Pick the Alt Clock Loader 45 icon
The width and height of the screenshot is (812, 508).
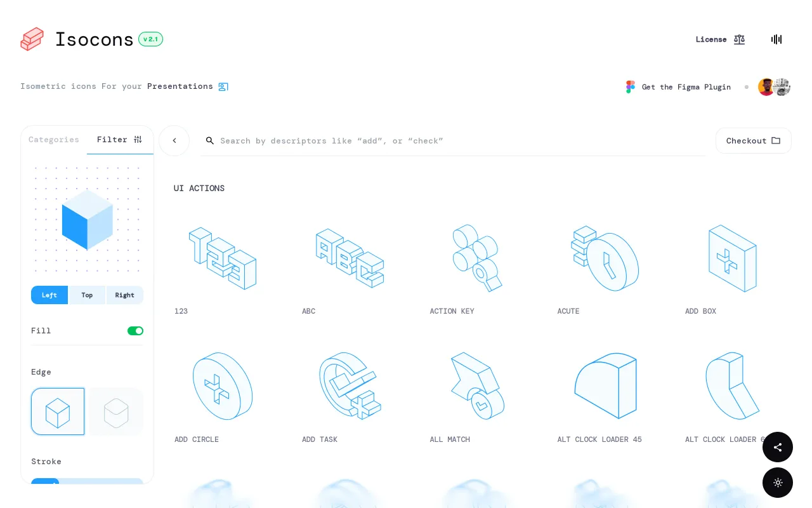605,386
